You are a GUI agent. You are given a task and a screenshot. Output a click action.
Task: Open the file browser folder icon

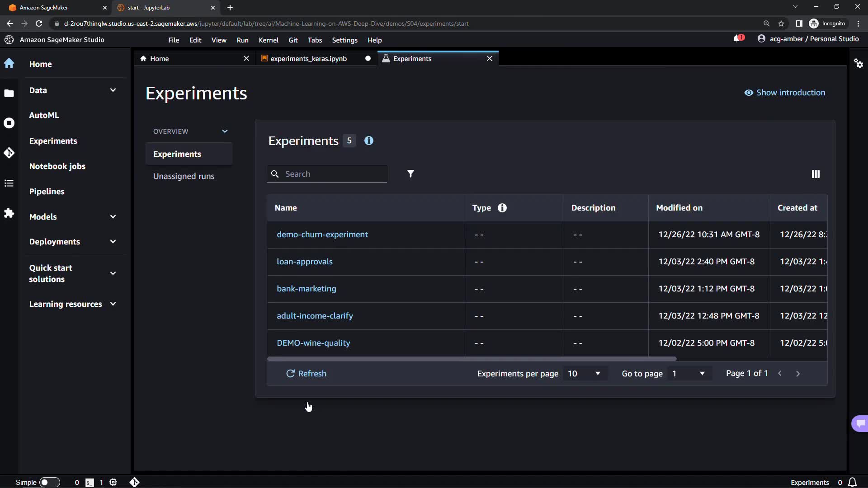coord(9,94)
